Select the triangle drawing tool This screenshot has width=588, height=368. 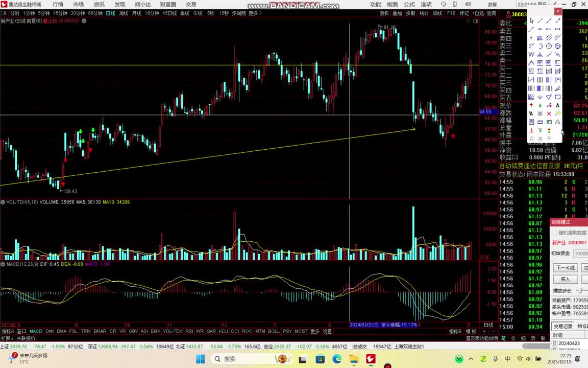(x=549, y=97)
